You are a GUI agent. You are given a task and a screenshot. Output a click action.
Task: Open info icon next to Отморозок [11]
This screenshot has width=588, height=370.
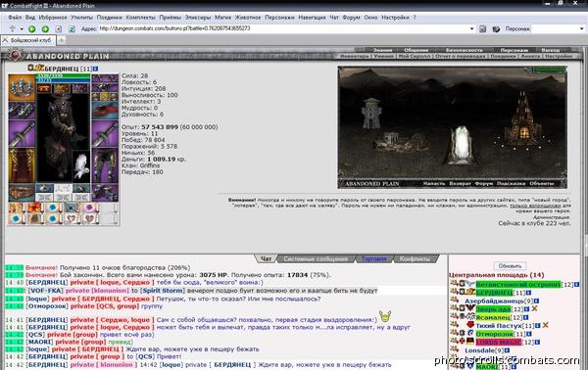(x=529, y=334)
